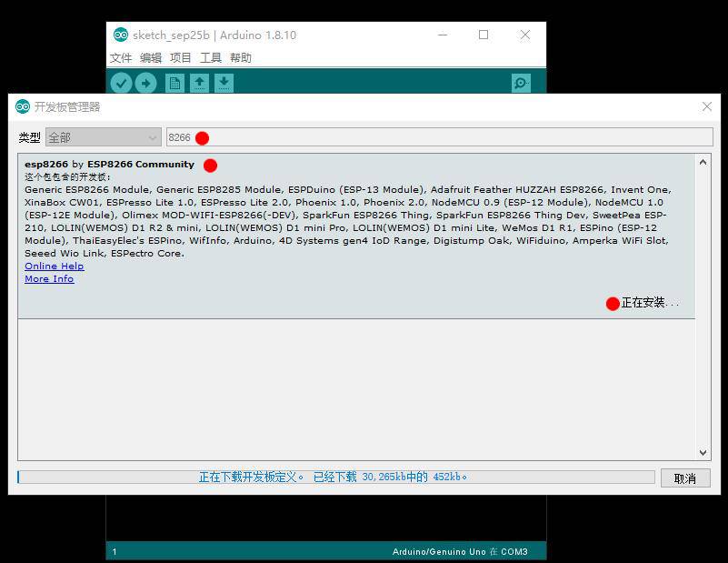Image resolution: width=728 pixels, height=563 pixels.
Task: Click the download progress bar
Action: point(336,478)
